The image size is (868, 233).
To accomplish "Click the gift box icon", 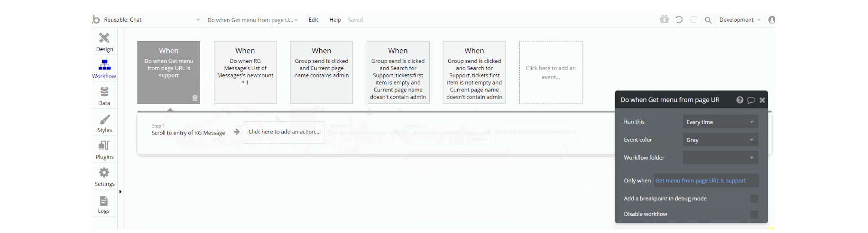I will 664,19.
